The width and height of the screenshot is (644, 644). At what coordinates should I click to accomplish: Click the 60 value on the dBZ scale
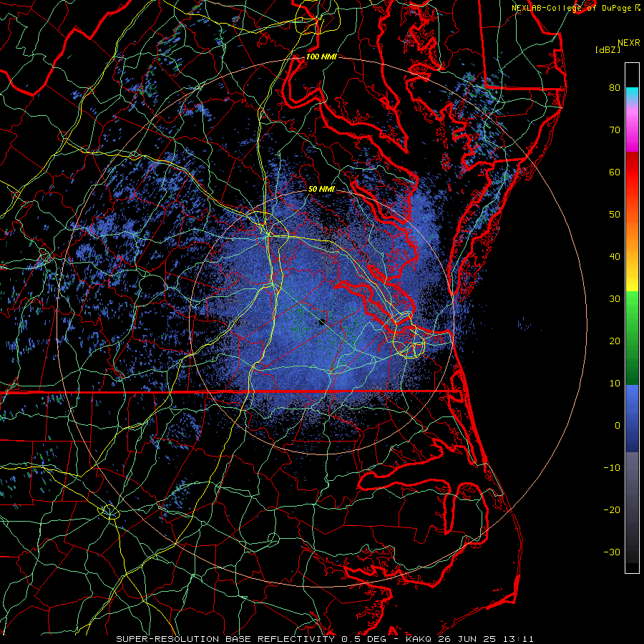coord(615,172)
